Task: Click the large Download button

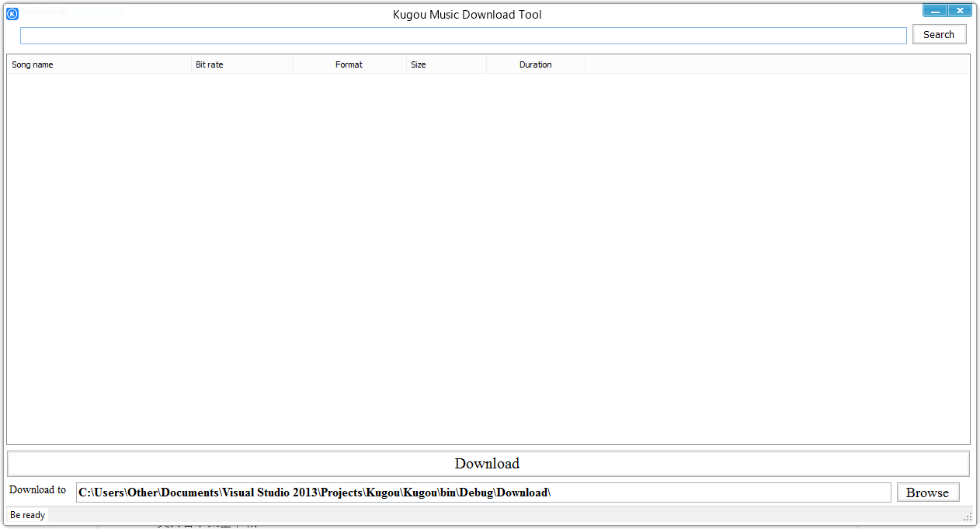Action: 488,464
